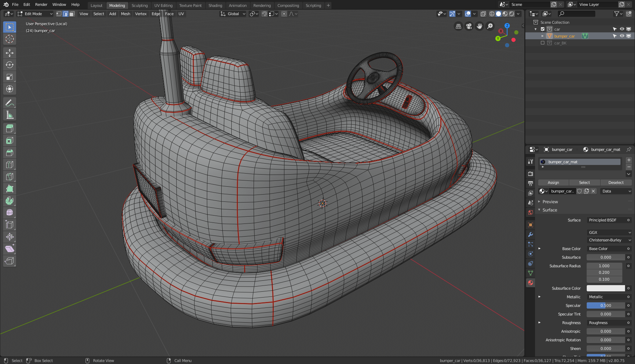The width and height of the screenshot is (635, 364).
Task: Pick the Measure tool
Action: pos(10,115)
